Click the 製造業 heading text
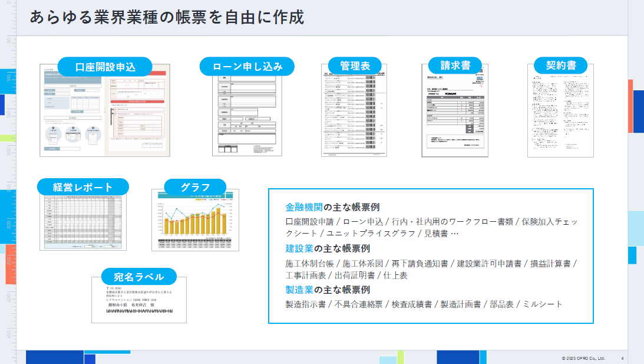644x364 pixels. point(299,290)
